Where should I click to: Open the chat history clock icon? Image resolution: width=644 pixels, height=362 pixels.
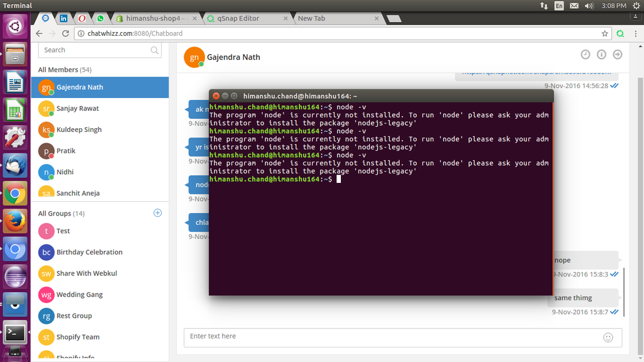585,55
